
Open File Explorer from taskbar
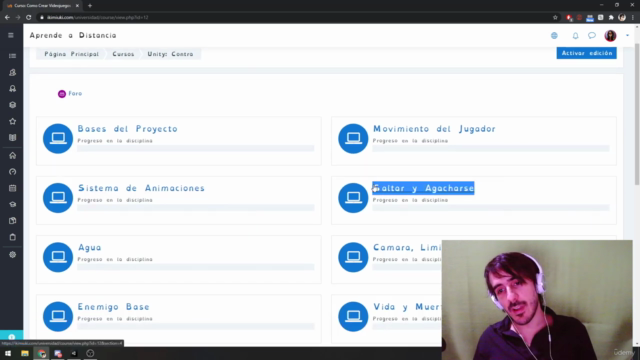25,353
